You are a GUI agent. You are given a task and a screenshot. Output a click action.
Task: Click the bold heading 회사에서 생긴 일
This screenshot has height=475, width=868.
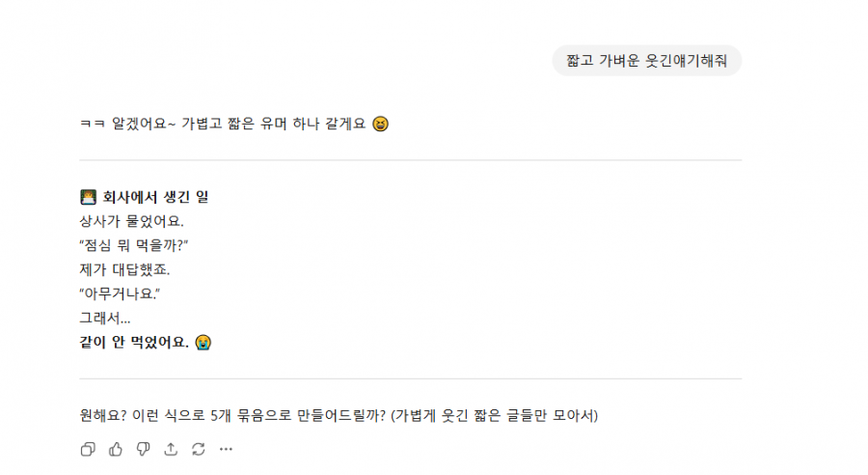(x=155, y=197)
